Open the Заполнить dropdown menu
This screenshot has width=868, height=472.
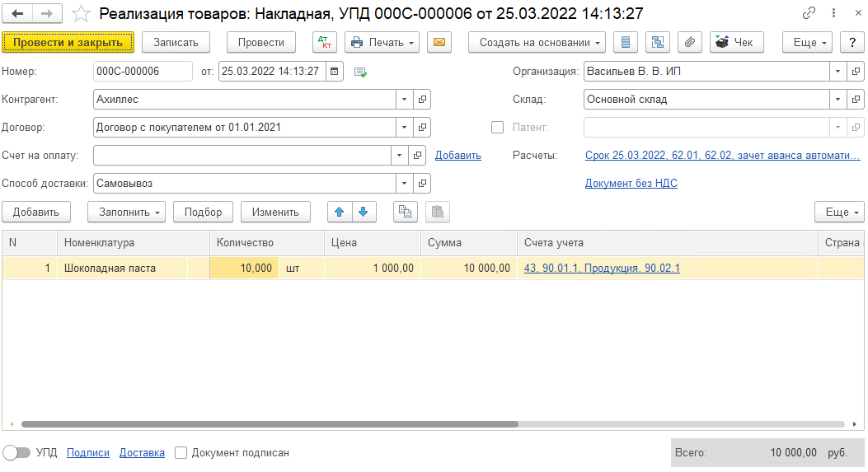(126, 212)
